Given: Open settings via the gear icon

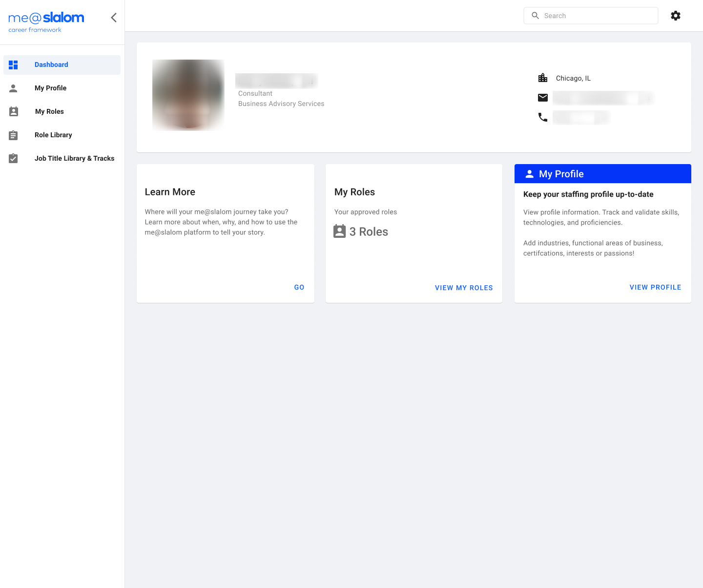Looking at the screenshot, I should [x=676, y=16].
